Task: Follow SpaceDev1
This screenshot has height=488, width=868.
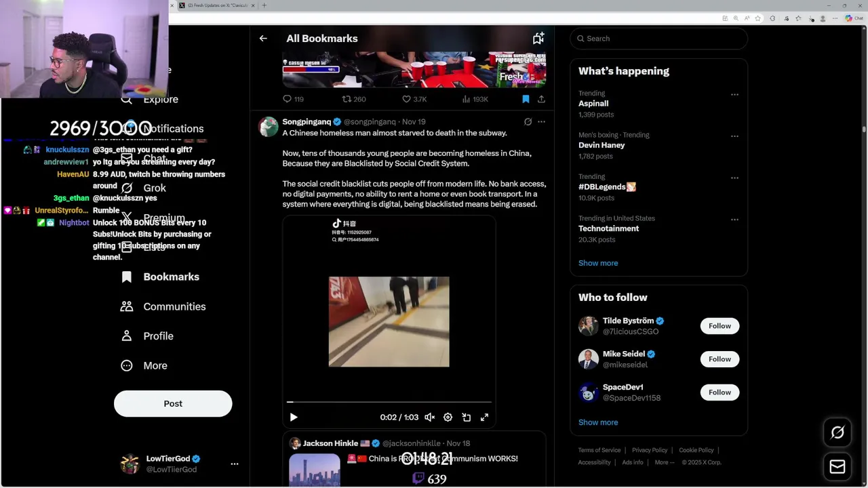Action: [x=719, y=392]
